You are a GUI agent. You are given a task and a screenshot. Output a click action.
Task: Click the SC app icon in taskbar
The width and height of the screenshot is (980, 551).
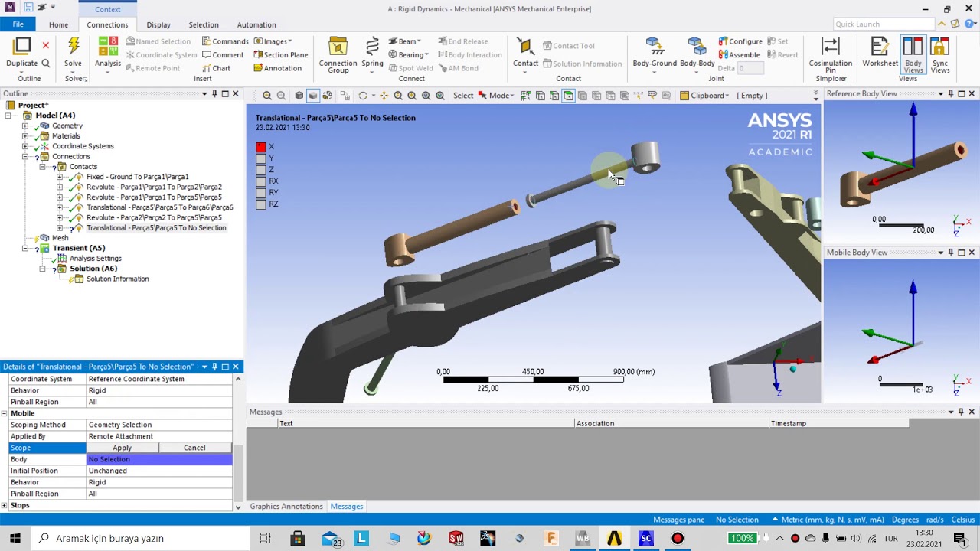click(x=645, y=538)
